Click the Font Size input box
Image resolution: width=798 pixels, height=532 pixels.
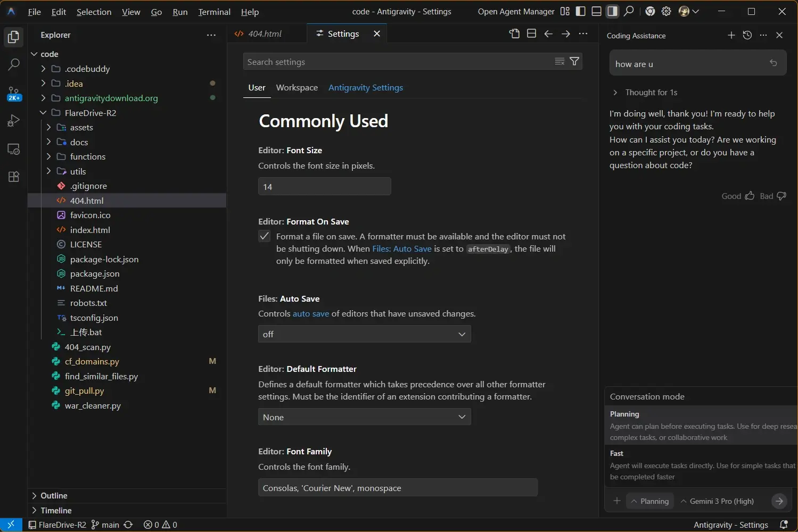click(325, 187)
